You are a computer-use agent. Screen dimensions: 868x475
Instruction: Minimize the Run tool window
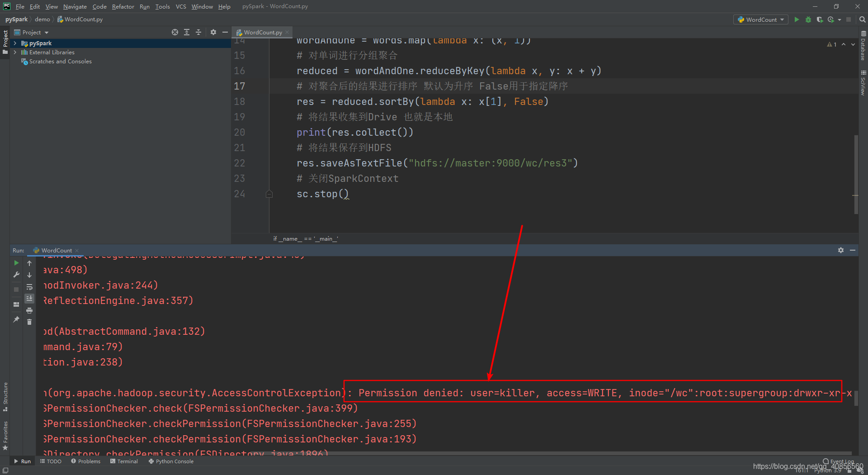pos(853,250)
